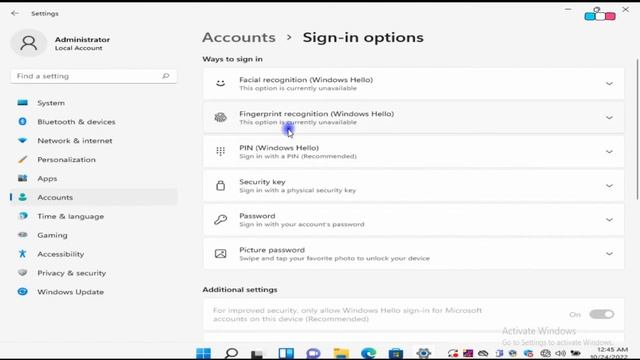The height and width of the screenshot is (360, 640).
Task: Launch Chat from the taskbar
Action: pos(313,353)
